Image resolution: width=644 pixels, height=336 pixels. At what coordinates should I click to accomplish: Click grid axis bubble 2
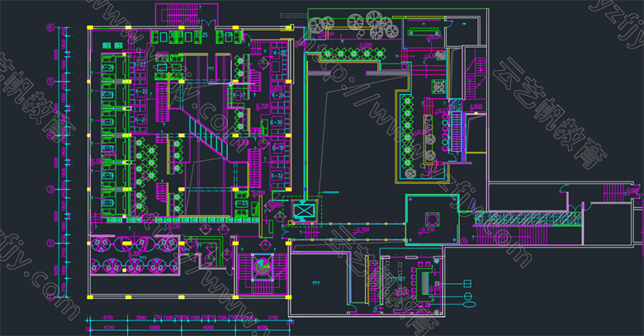pyautogui.click(x=50, y=244)
